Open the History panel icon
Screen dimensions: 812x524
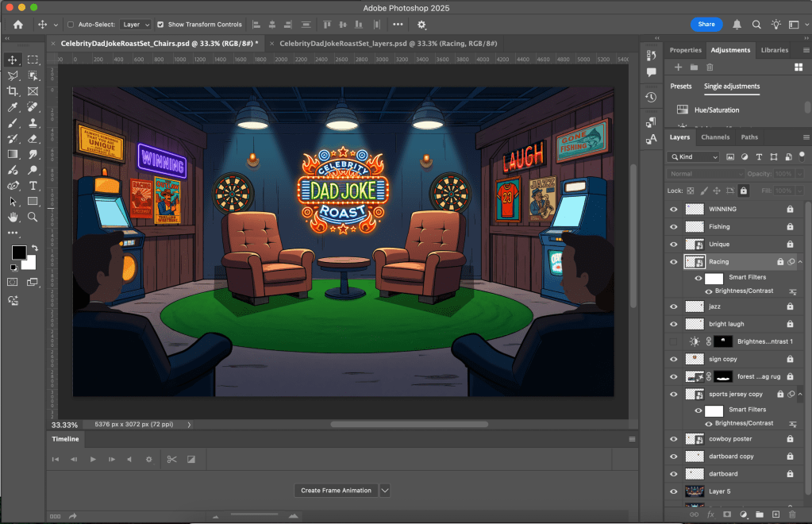pyautogui.click(x=651, y=98)
